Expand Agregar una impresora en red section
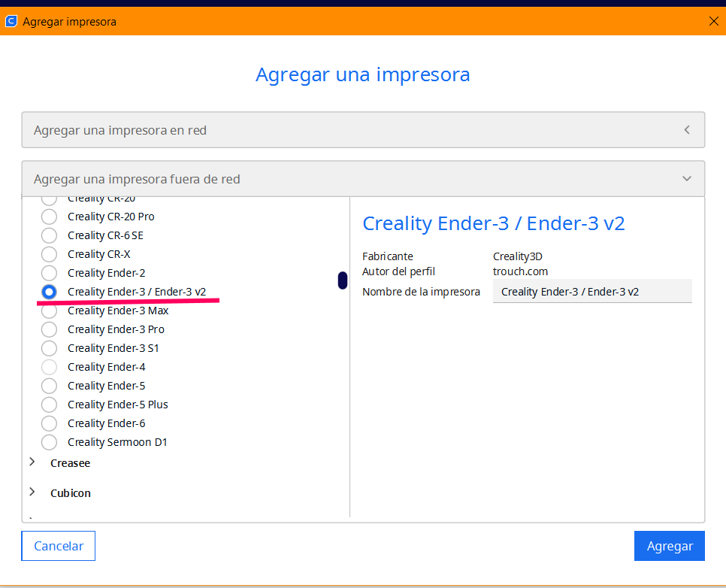This screenshot has width=726, height=588. tap(363, 130)
